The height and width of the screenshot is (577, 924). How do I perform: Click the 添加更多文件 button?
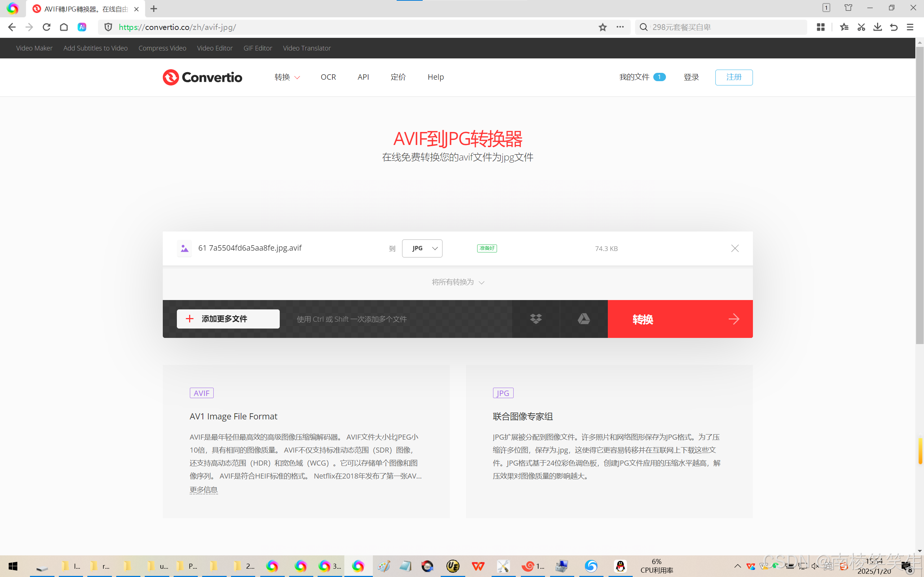228,319
